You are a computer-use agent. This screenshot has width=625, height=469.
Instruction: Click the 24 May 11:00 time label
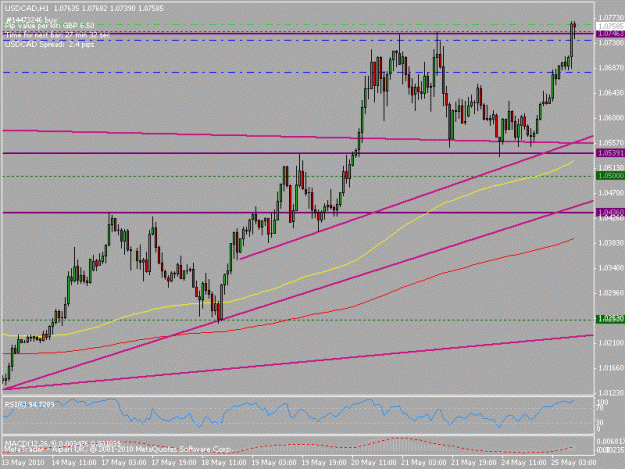coord(523,463)
